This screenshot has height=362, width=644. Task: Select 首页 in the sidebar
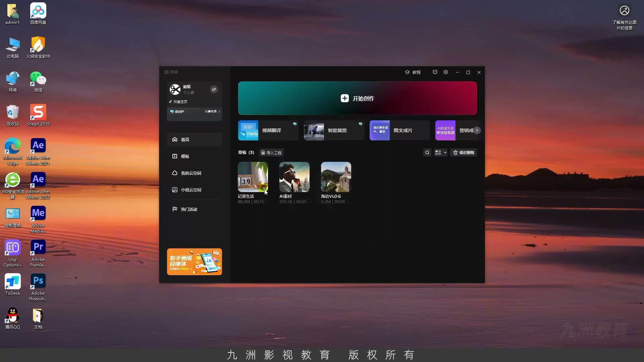[x=195, y=139]
